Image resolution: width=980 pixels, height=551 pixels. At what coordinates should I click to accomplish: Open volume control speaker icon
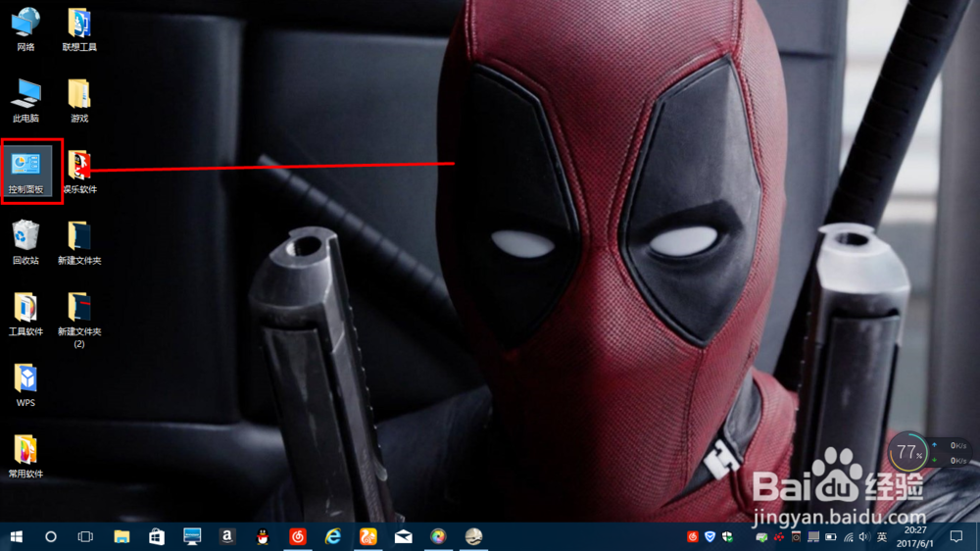click(x=865, y=536)
